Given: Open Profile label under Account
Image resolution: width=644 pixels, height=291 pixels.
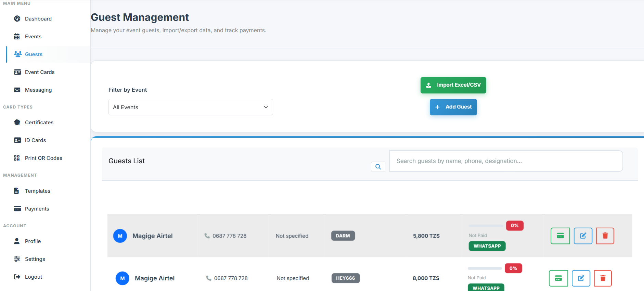Looking at the screenshot, I should (33, 241).
